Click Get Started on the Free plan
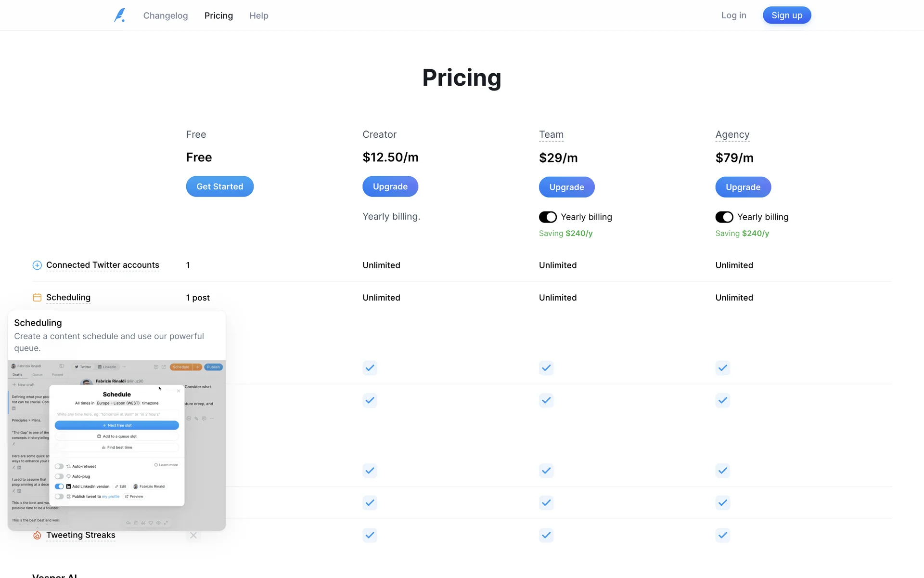The height and width of the screenshot is (578, 924). coord(220,186)
